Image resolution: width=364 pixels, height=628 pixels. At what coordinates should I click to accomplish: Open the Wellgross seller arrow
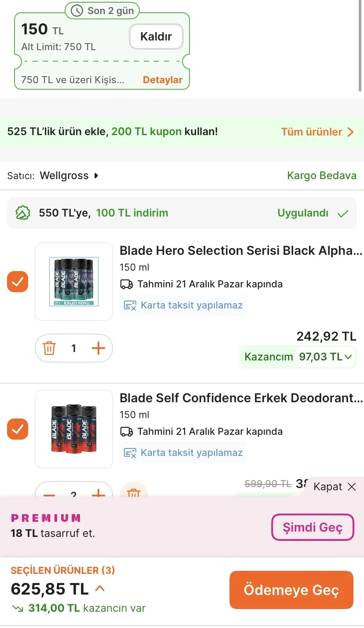tap(96, 176)
